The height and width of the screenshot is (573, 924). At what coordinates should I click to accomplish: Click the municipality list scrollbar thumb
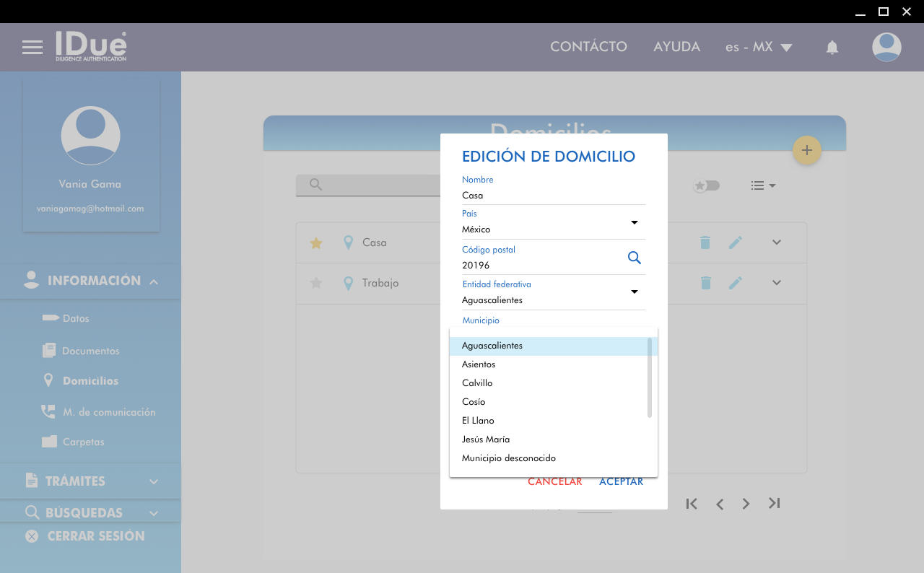coord(650,377)
